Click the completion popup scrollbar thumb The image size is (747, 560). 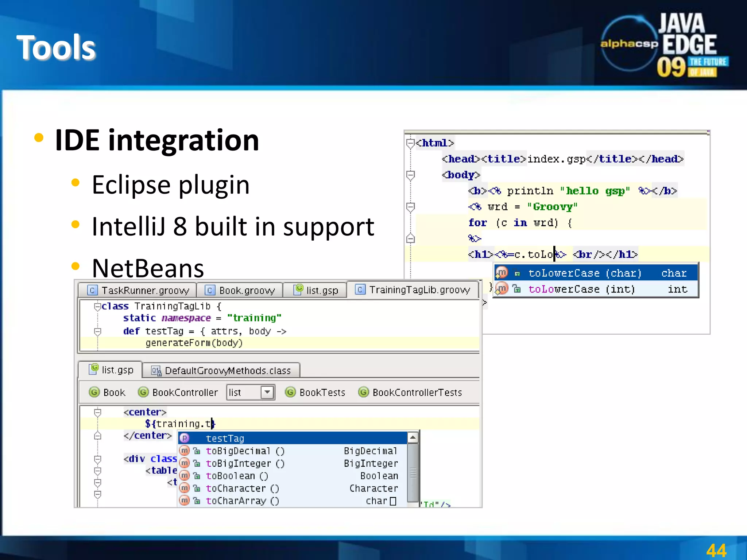[x=413, y=472]
